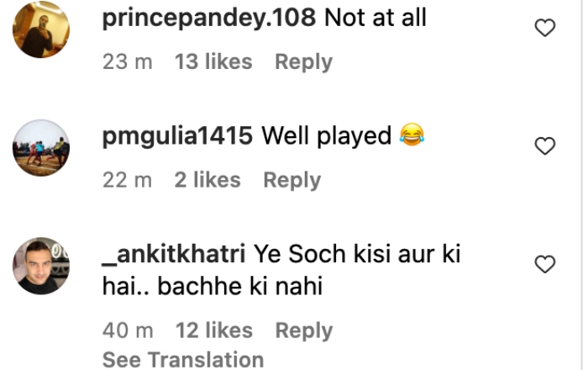Heart _ankitkhatri's comment
The height and width of the screenshot is (370, 588).
pos(545,264)
